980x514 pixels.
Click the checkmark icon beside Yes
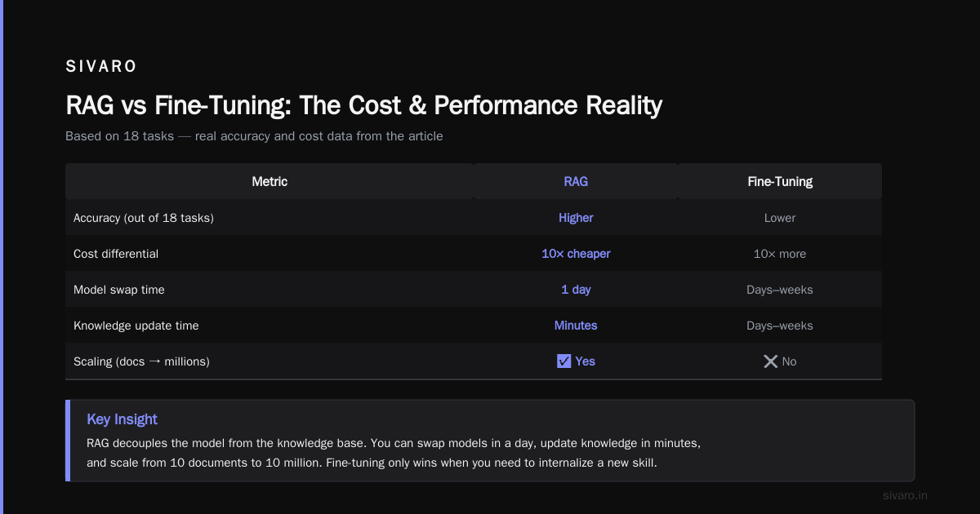pos(563,361)
